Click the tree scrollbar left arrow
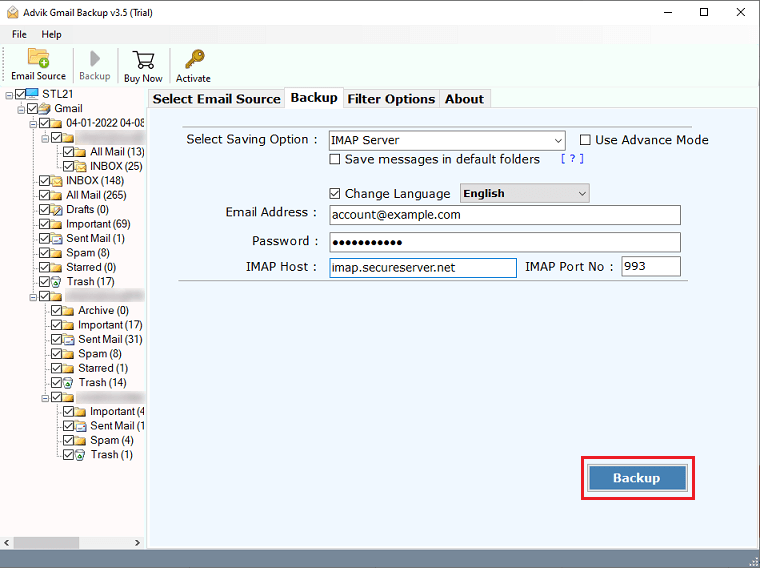The width and height of the screenshot is (760, 568). coord(7,542)
